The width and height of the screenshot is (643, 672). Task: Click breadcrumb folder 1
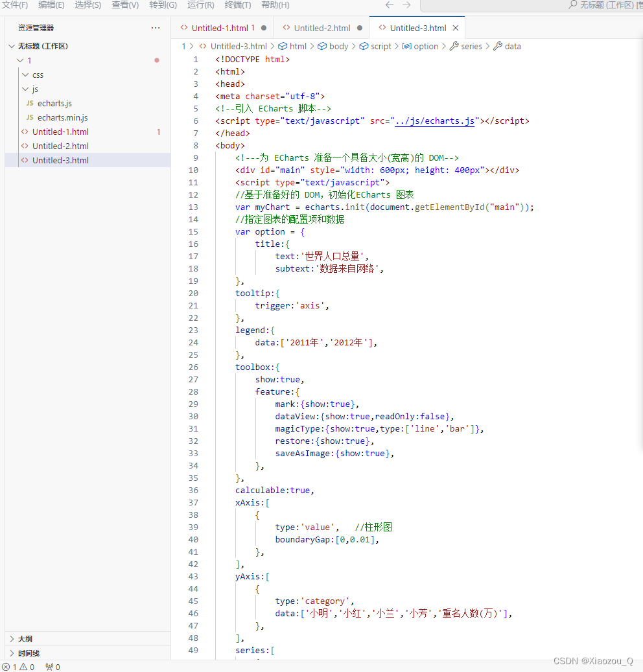point(183,46)
